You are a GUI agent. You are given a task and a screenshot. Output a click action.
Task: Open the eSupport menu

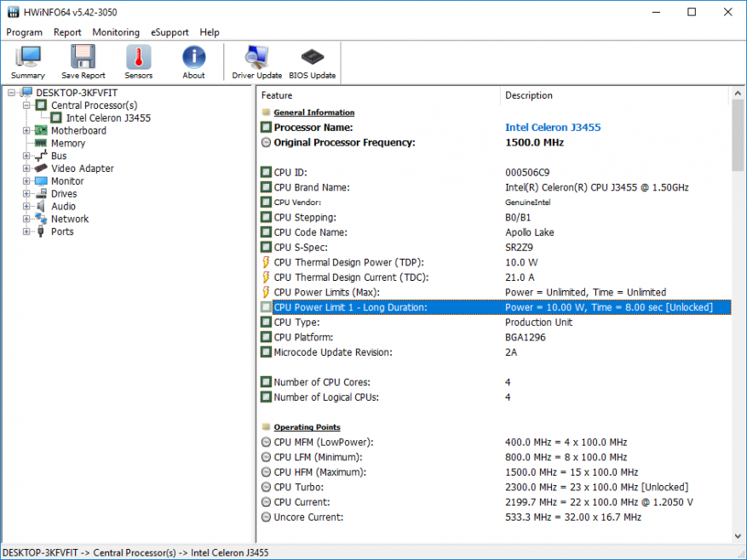click(170, 32)
